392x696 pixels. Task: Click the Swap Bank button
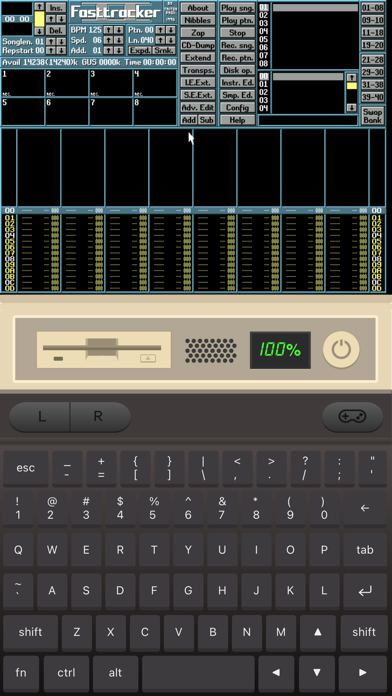372,116
